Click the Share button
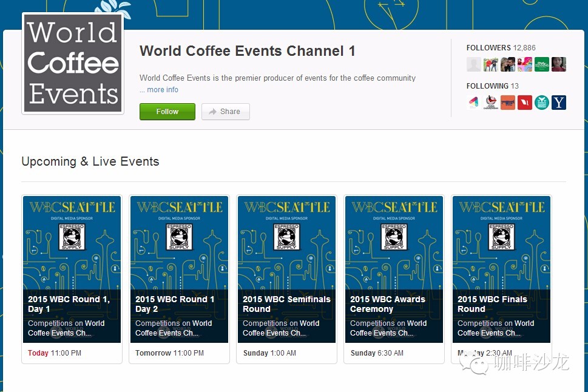 tap(225, 112)
